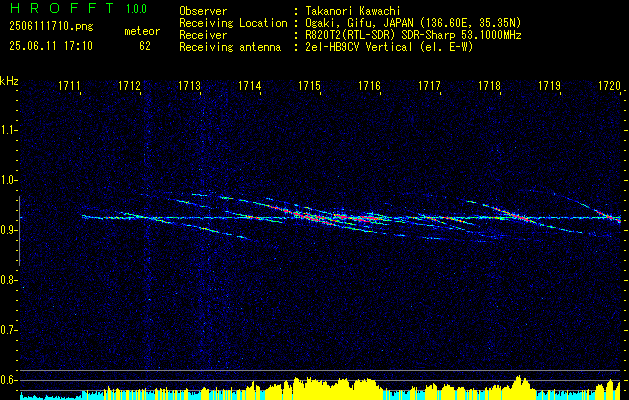Click the 1.0 frequency axis label

[7, 180]
